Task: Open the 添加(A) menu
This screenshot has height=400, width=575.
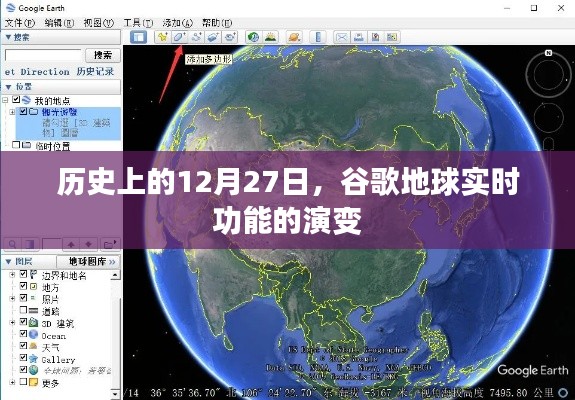Action: [177, 23]
